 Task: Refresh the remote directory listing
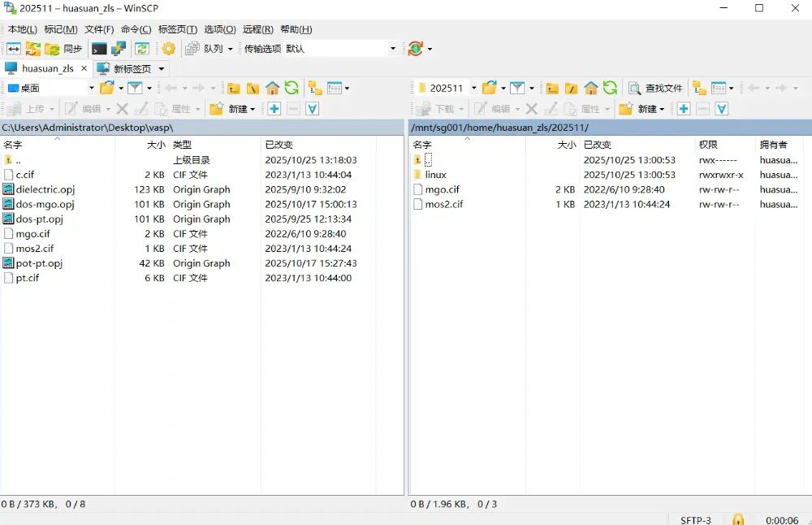click(609, 88)
